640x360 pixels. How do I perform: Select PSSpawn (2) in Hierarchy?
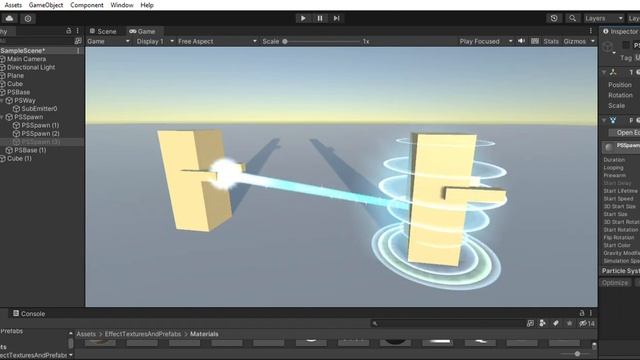(40, 133)
